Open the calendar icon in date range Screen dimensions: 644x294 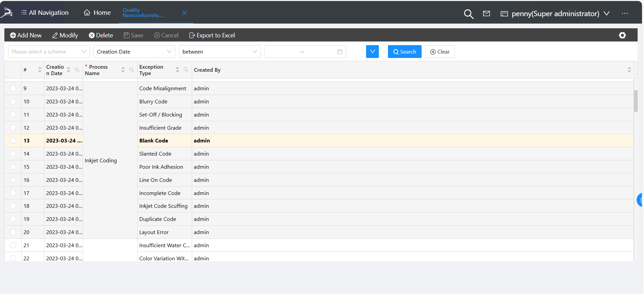(339, 52)
